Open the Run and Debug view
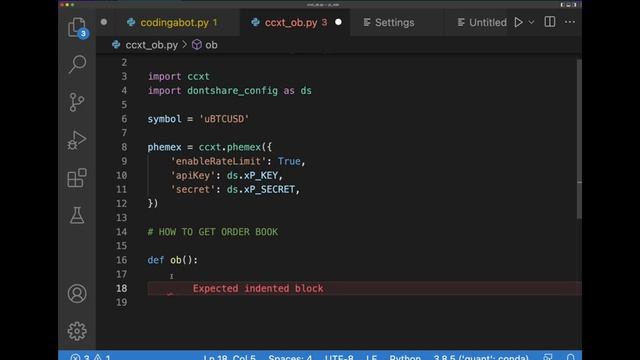Image resolution: width=640 pixels, height=360 pixels. (77, 140)
